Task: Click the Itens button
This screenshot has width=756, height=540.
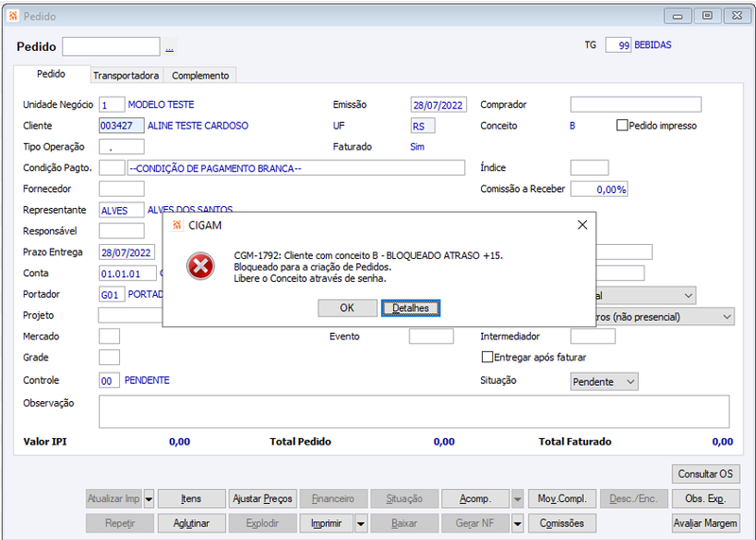Action: click(x=192, y=498)
